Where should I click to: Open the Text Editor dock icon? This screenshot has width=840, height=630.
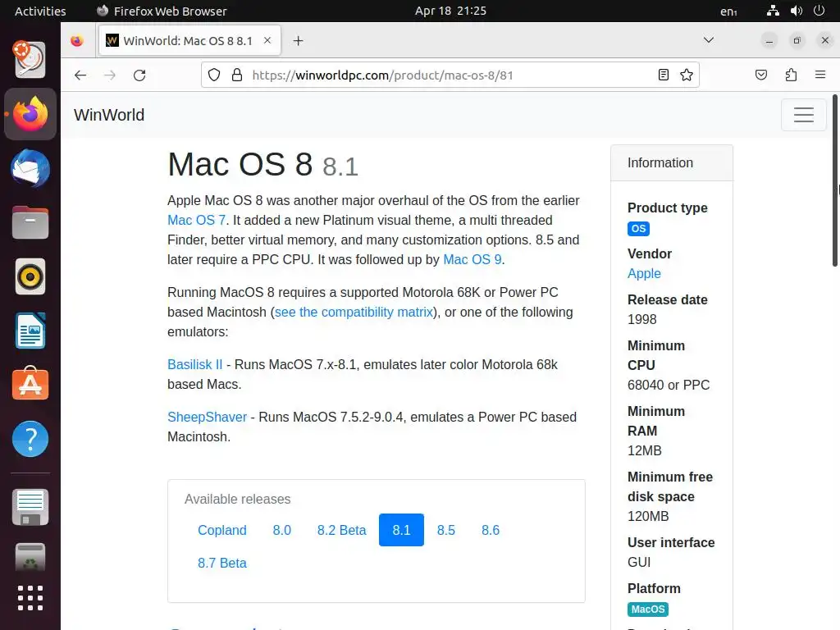30,507
